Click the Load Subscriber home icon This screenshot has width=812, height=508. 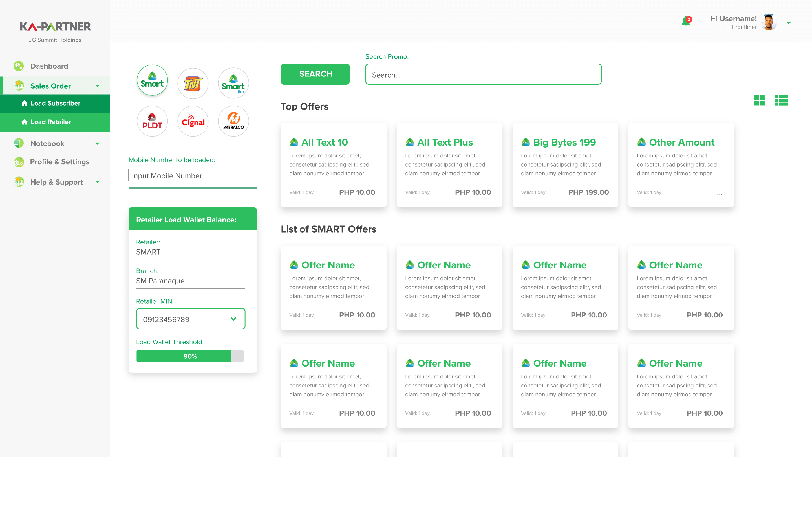click(x=25, y=103)
